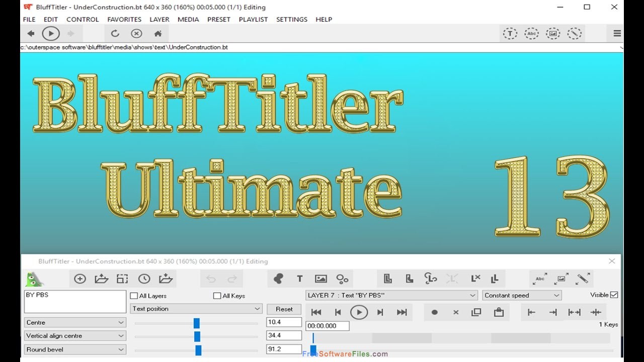
Task: Delete key with the small x icon
Action: coord(456,312)
